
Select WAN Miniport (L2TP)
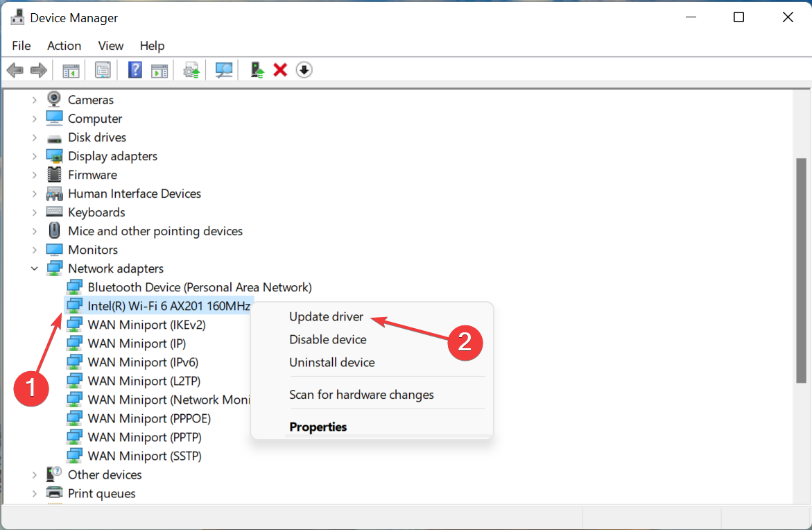144,381
